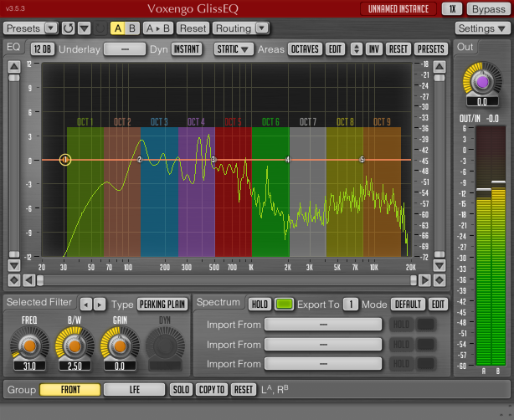Click the INV button
This screenshot has height=420, width=514.
point(373,49)
